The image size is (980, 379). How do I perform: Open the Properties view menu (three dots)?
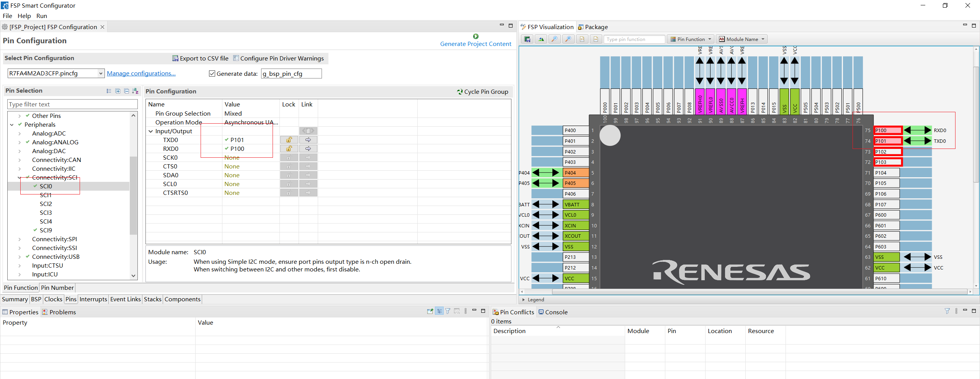pos(465,311)
